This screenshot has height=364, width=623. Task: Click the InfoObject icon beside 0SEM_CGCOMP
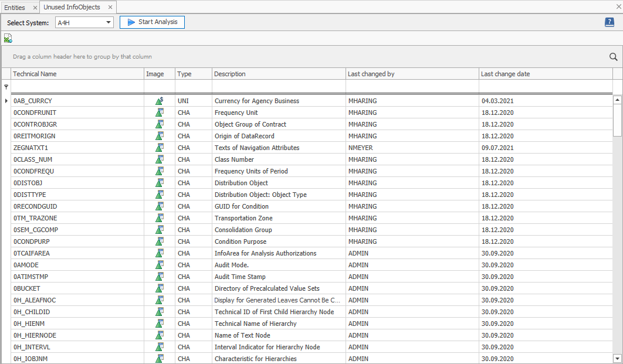tap(159, 229)
